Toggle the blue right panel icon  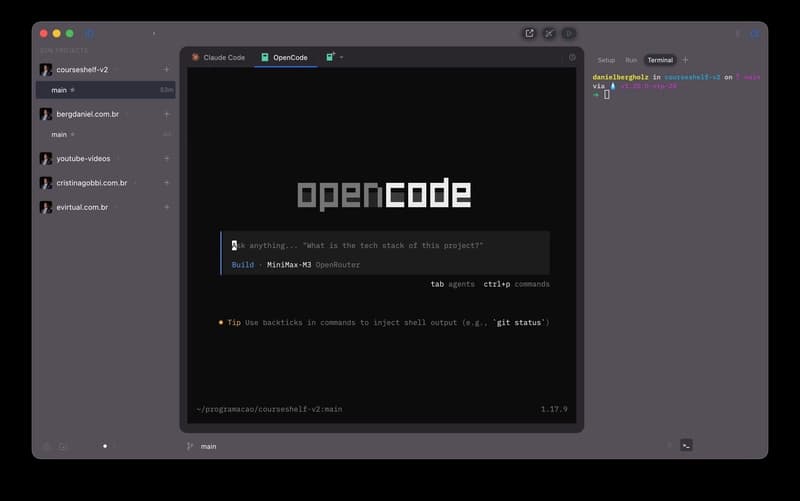755,34
